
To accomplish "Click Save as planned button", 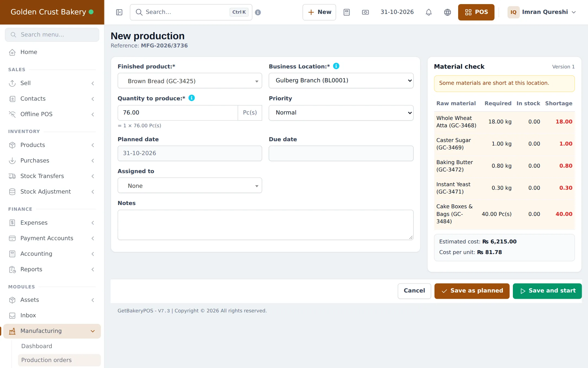I will [x=472, y=291].
